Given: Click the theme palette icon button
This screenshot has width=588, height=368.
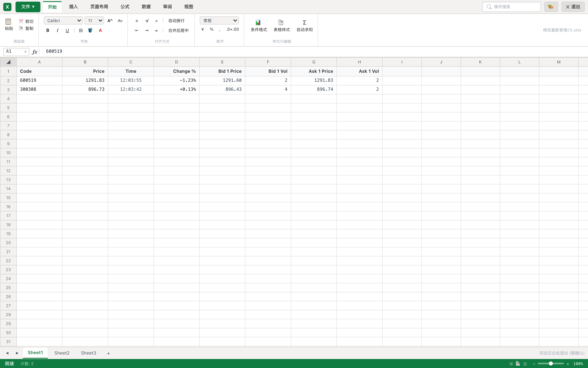Looking at the screenshot, I should [x=551, y=7].
